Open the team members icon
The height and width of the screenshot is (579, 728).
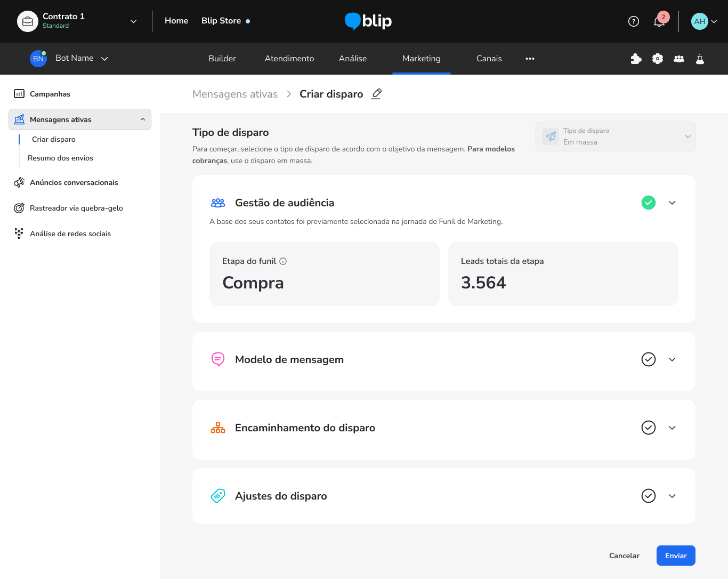click(x=679, y=59)
